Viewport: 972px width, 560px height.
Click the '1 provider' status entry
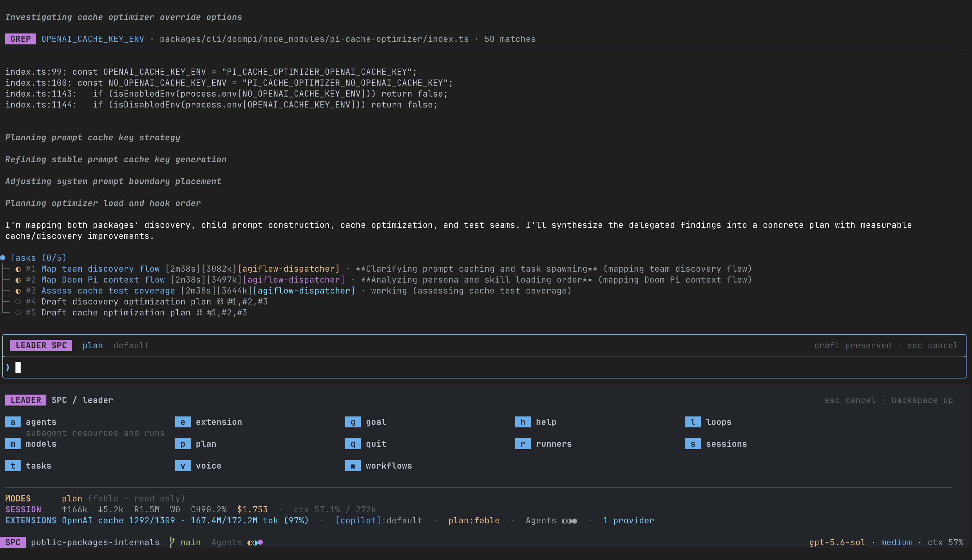[x=628, y=520]
